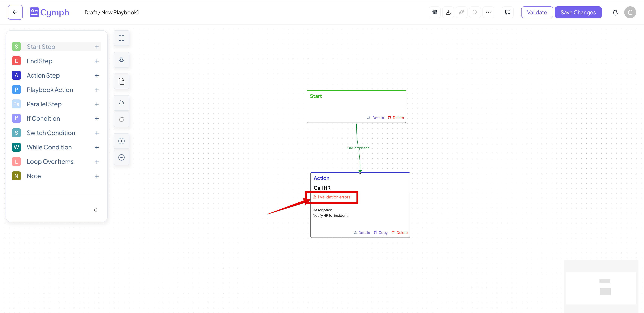
Task: Open the playbook settings sliders icon
Action: (435, 12)
